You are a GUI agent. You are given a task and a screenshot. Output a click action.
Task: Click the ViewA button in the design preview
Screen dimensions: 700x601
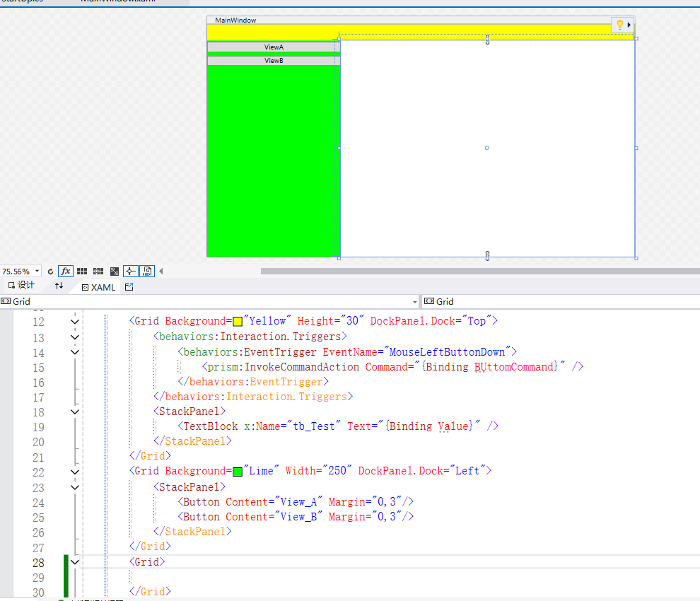(x=274, y=47)
